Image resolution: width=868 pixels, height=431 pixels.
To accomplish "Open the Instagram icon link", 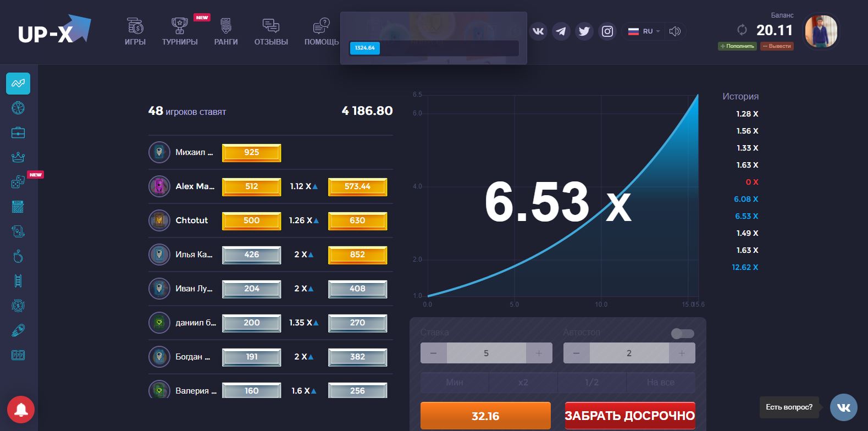I will [607, 31].
